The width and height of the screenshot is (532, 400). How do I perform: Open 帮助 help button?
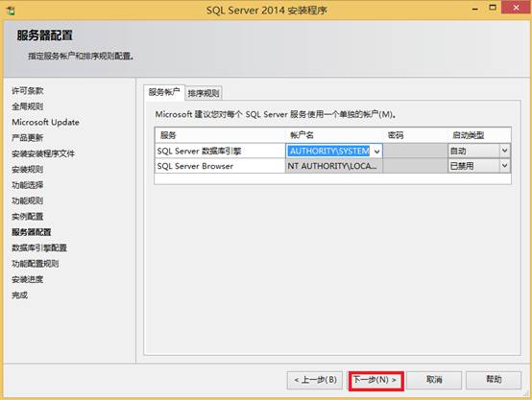[494, 380]
